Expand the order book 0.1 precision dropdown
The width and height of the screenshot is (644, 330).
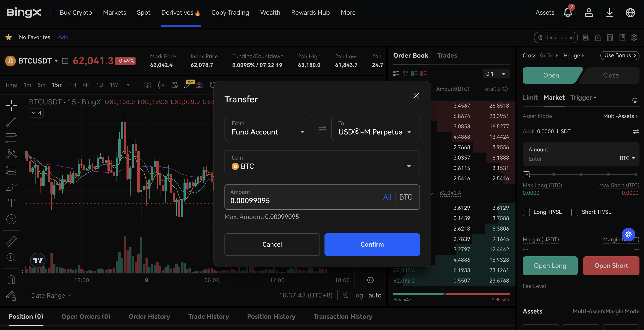point(496,74)
